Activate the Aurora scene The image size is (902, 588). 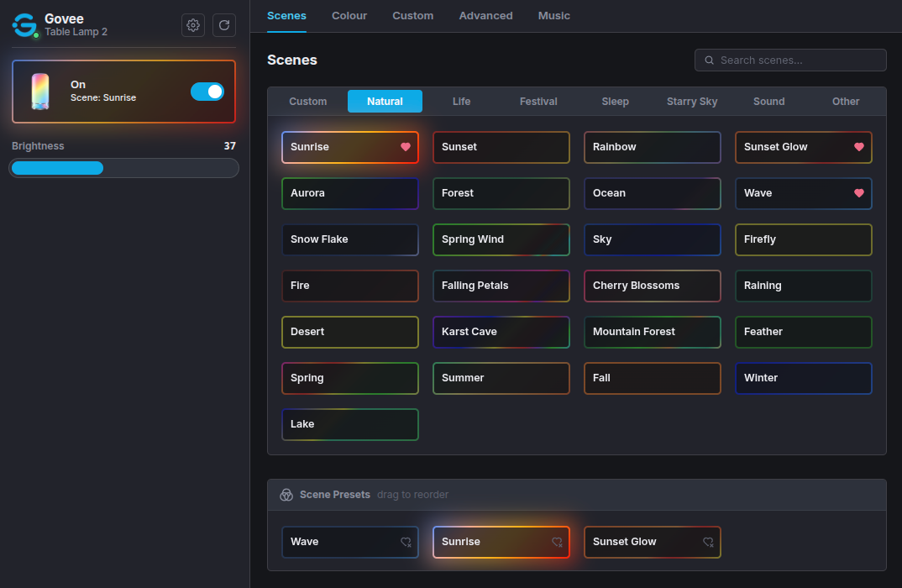[349, 193]
